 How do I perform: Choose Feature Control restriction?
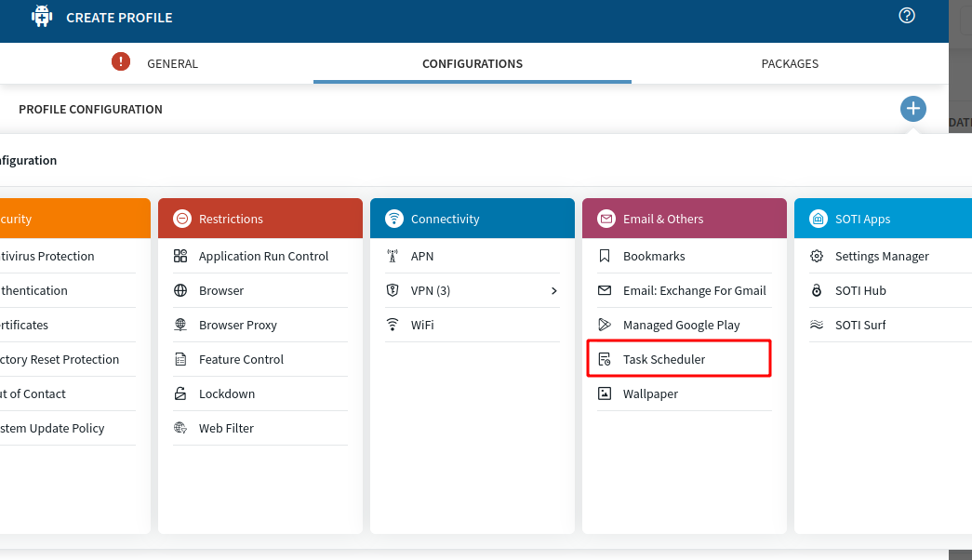pos(241,359)
